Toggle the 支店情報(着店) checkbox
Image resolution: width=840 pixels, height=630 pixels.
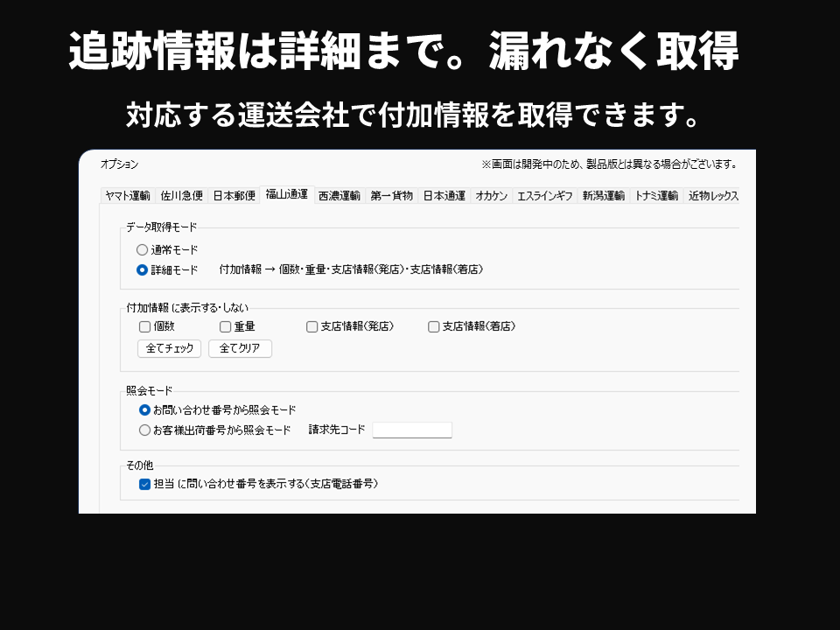tap(434, 326)
